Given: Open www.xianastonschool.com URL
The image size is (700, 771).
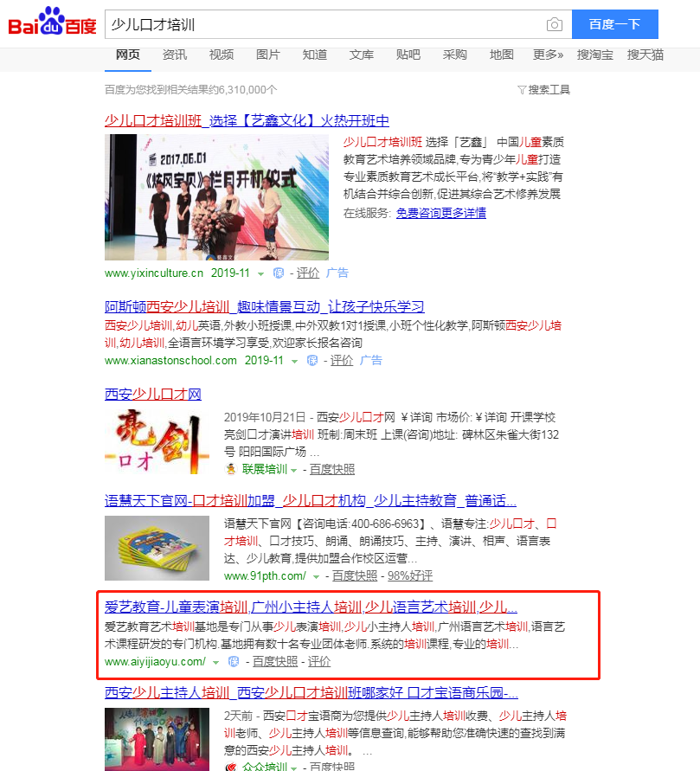Looking at the screenshot, I should tap(170, 361).
